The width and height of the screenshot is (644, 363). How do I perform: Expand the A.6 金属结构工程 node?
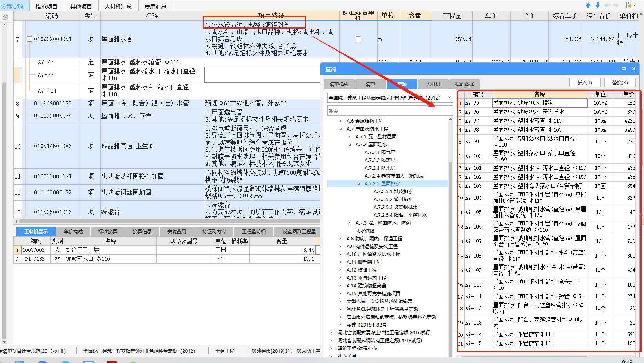coord(340,121)
